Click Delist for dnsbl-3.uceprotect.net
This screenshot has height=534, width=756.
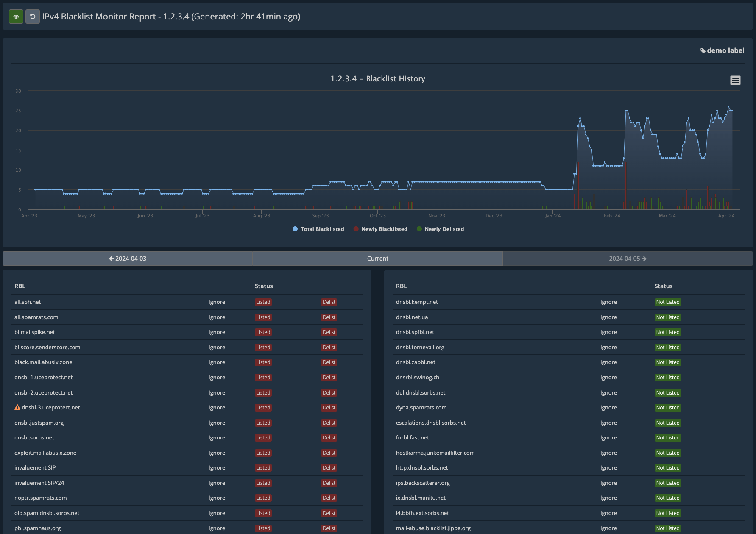point(329,408)
